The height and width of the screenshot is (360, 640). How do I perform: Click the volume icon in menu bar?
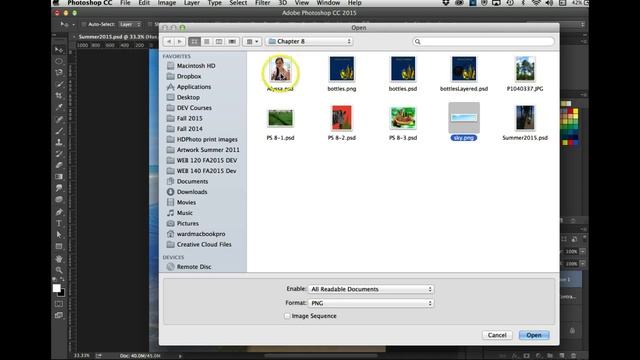coord(549,3)
